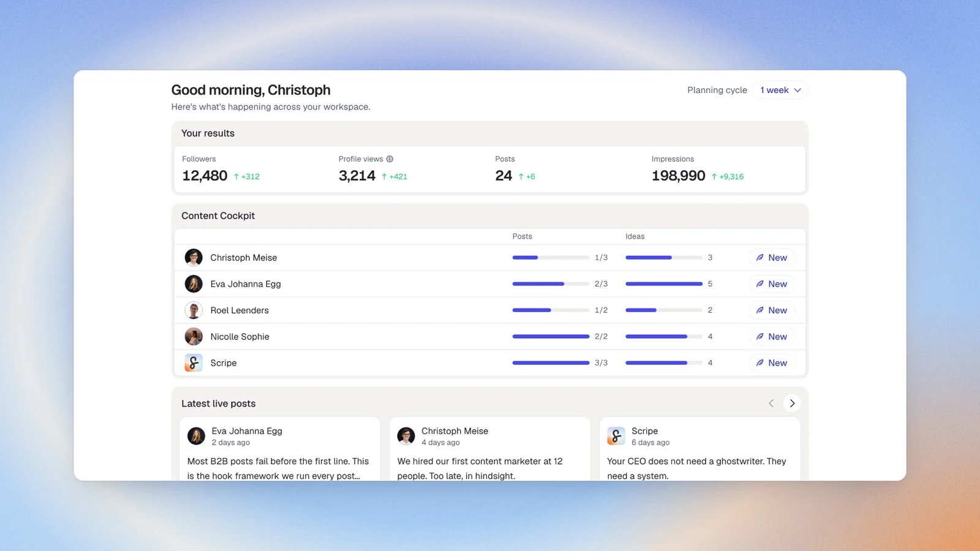Open the post "Your CEO does not need a ghostwriter"
The image size is (980, 551).
(700, 449)
